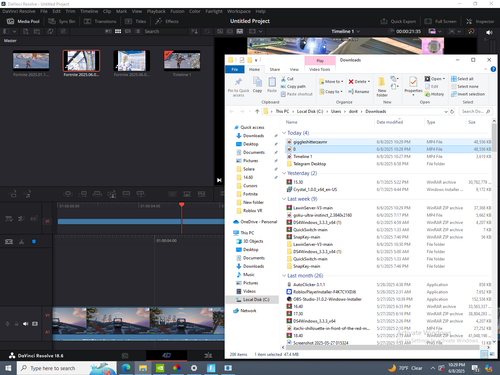Image resolution: width=500 pixels, height=375 pixels.
Task: Click Cut in the Clipboard group
Action: [x=287, y=79]
